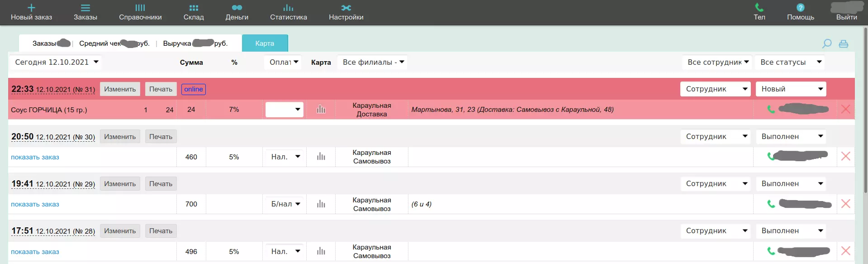
Task: Click the Тел phone icon in header
Action: (759, 8)
